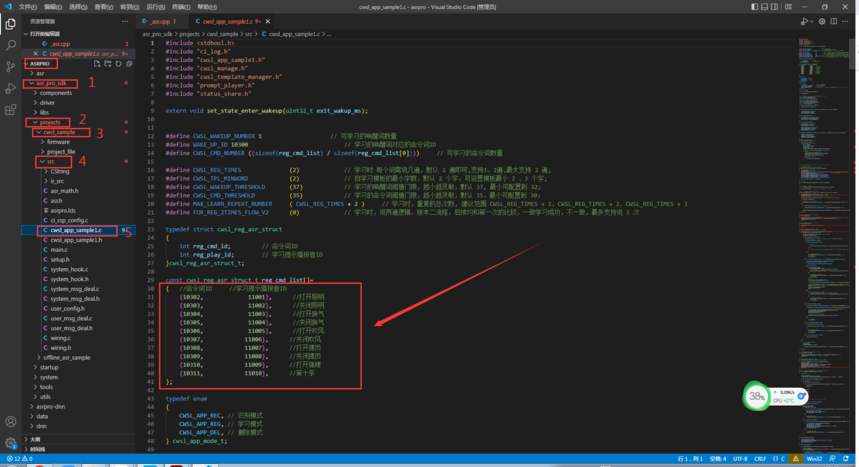Click the Run/Debug play icon in editor toolbar

click(x=803, y=21)
